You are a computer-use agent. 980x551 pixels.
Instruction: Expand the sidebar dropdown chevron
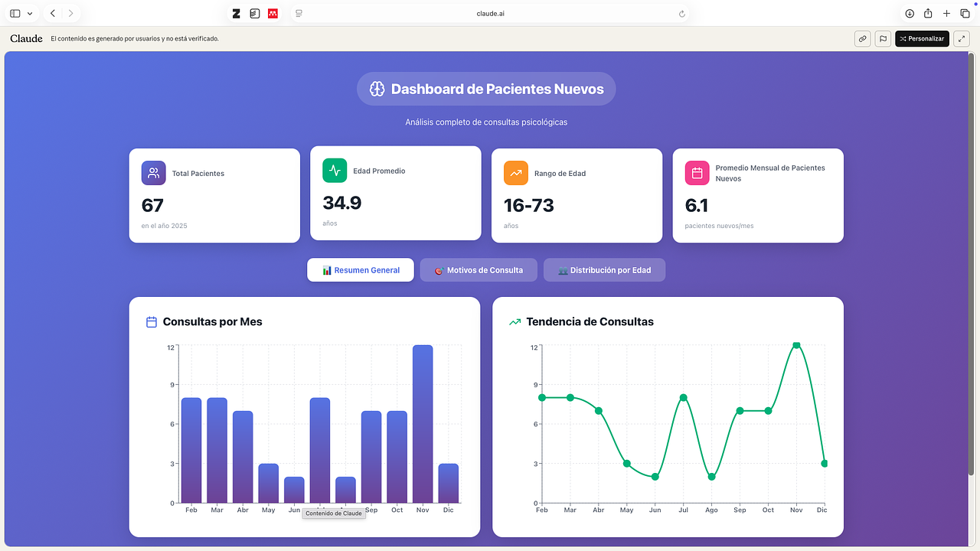[x=30, y=13]
